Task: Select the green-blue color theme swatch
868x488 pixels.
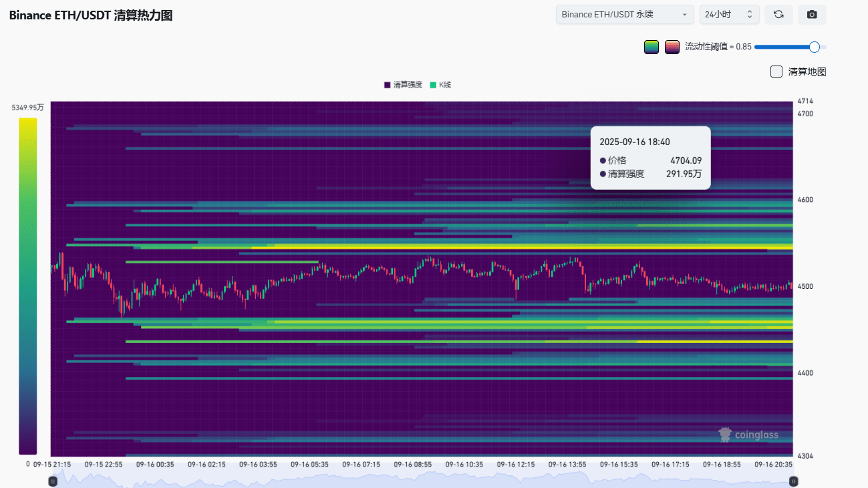Action: [652, 47]
